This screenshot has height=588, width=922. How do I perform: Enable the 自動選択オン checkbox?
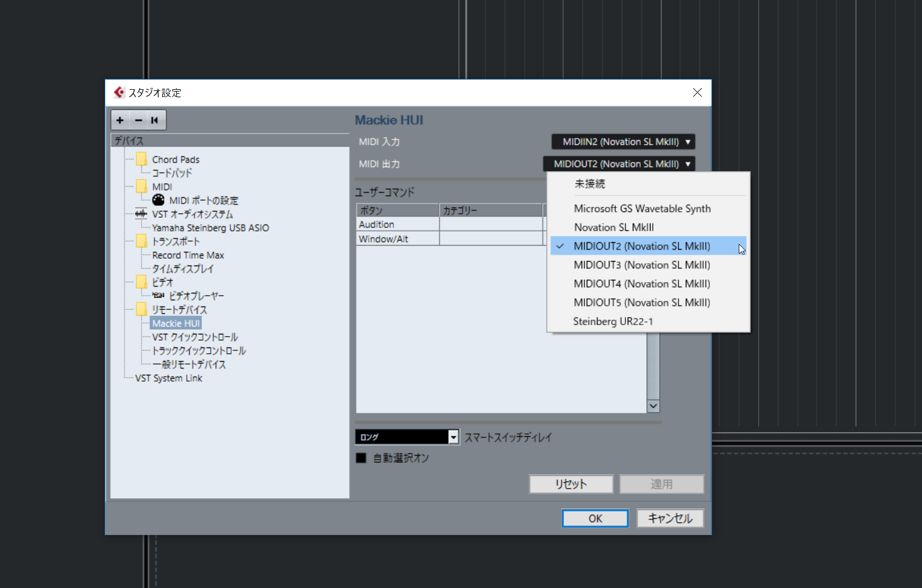coord(361,458)
